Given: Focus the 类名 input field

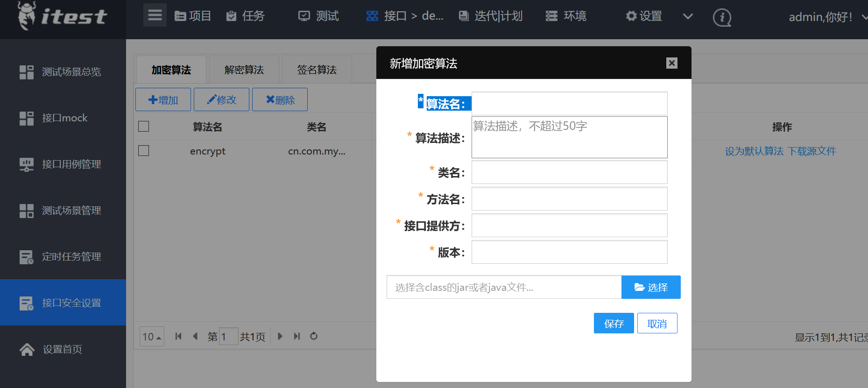Looking at the screenshot, I should pos(570,172).
